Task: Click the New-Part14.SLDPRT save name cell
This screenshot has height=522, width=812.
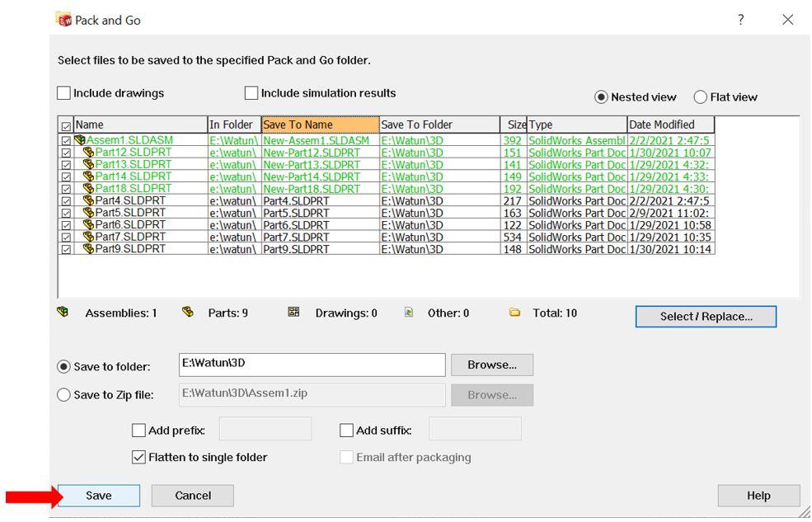Action: click(321, 176)
